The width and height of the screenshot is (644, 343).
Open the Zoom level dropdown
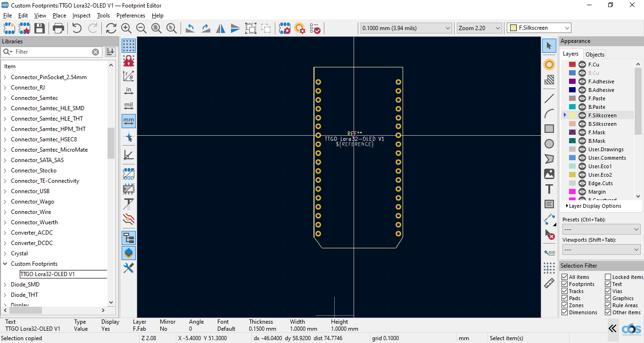pos(479,28)
